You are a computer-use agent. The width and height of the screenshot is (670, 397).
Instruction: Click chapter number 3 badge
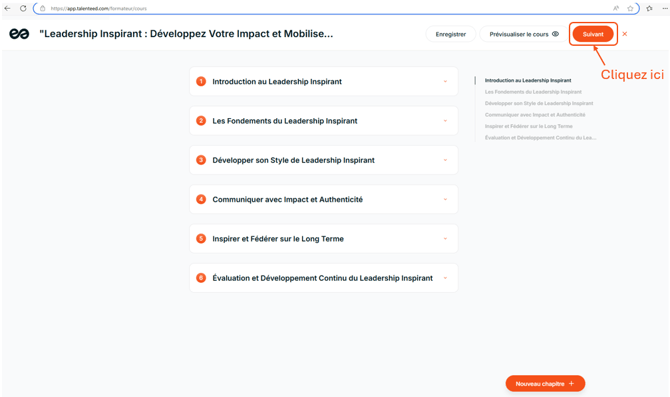201,160
